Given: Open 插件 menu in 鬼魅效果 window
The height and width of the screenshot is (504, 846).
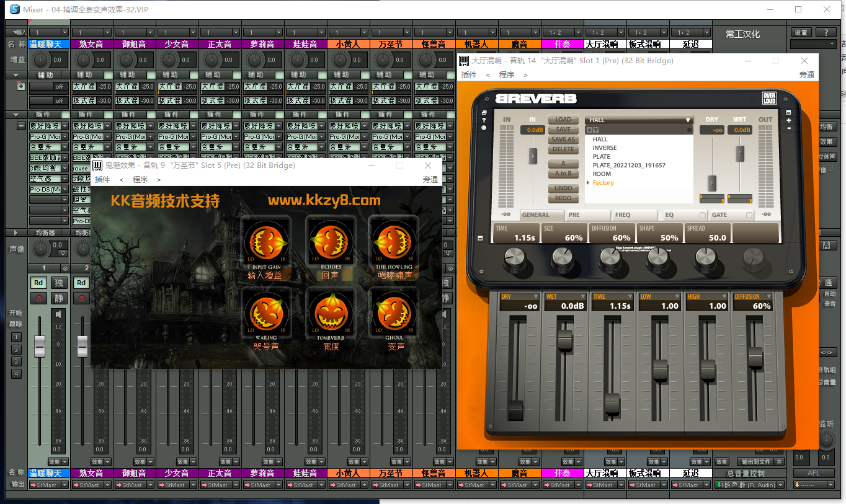Looking at the screenshot, I should (102, 179).
